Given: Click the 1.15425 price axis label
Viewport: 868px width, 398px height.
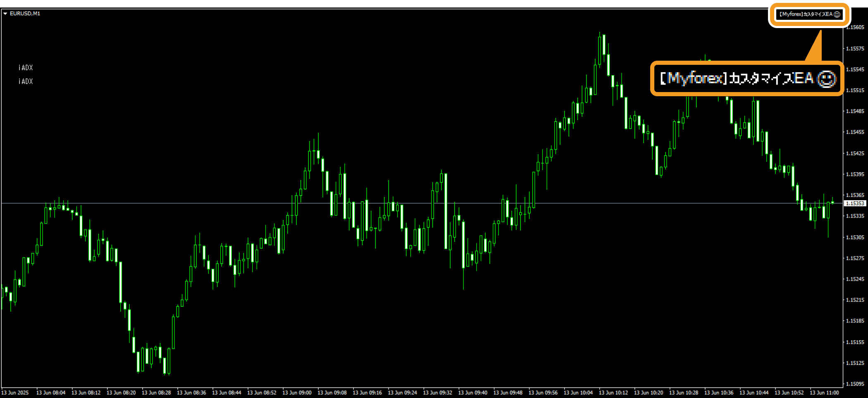Looking at the screenshot, I should click(x=854, y=154).
